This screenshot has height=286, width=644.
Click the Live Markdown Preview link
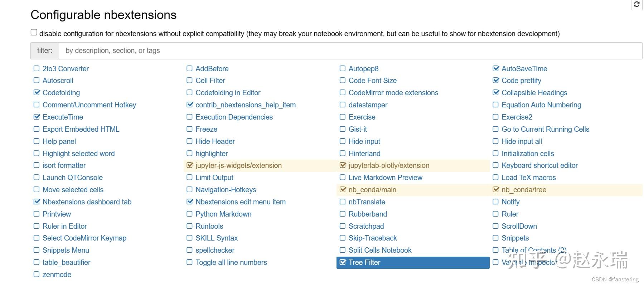tap(385, 178)
